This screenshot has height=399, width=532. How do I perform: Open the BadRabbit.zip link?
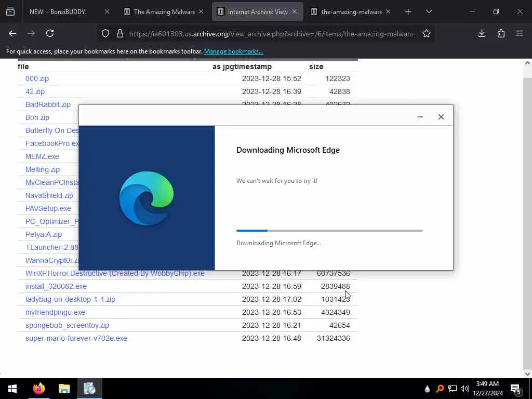coord(48,104)
